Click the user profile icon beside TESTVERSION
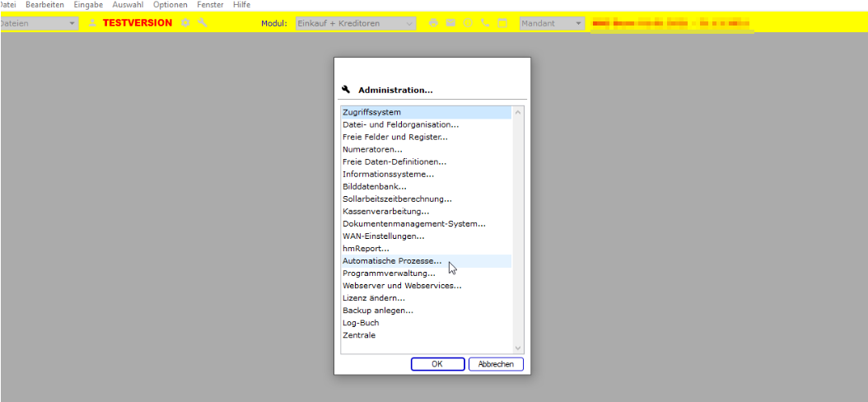Viewport: 868px width, 402px height. point(92,23)
